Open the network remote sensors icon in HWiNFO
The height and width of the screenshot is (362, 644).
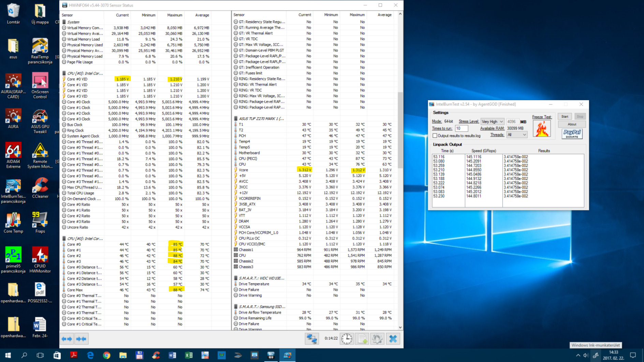(312, 339)
